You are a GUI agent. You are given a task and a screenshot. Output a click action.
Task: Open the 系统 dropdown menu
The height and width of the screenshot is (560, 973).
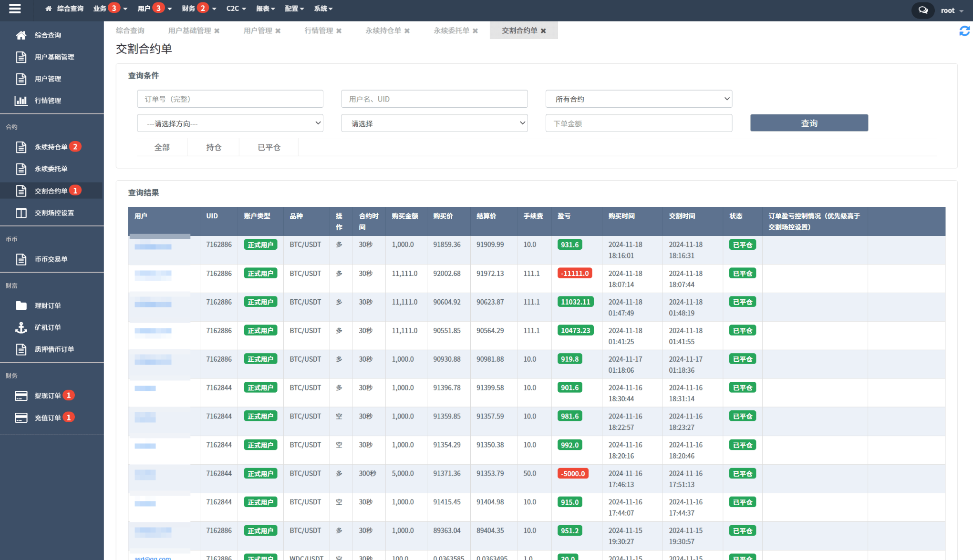point(323,9)
